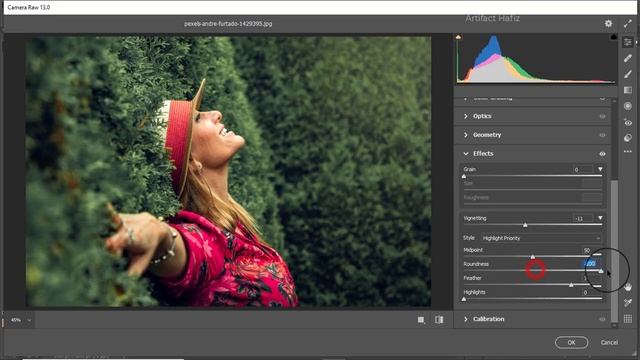
Task: Collapse Vignetting options disclosure triangle
Action: 600,218
